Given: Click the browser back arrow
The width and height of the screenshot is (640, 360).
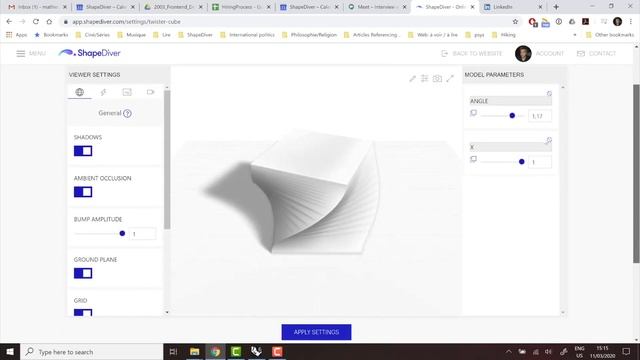Looking at the screenshot, I should coord(9,22).
